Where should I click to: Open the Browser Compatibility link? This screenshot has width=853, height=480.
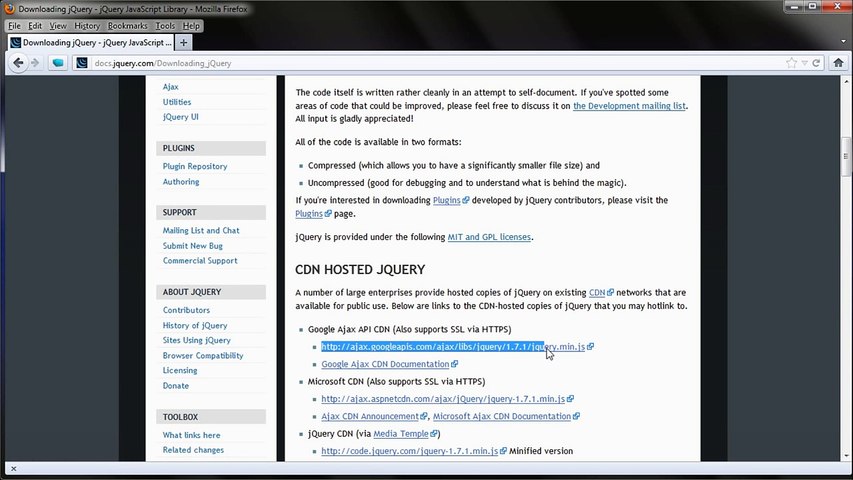pyautogui.click(x=203, y=355)
